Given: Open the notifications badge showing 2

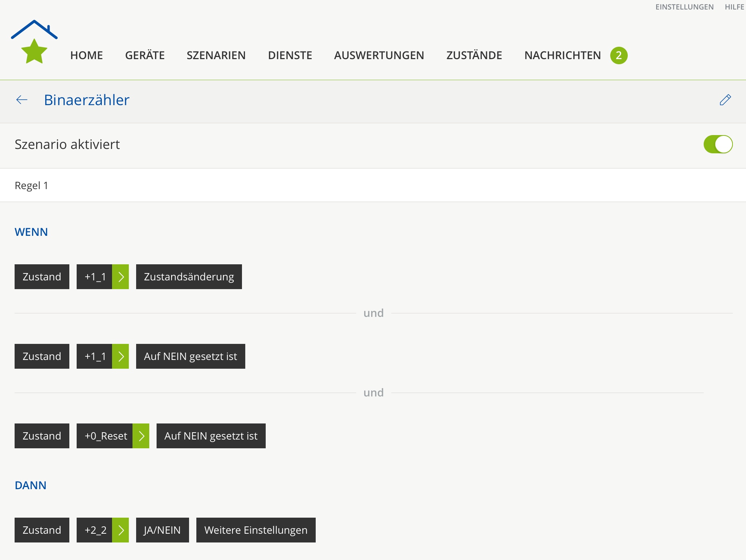Looking at the screenshot, I should [x=619, y=55].
